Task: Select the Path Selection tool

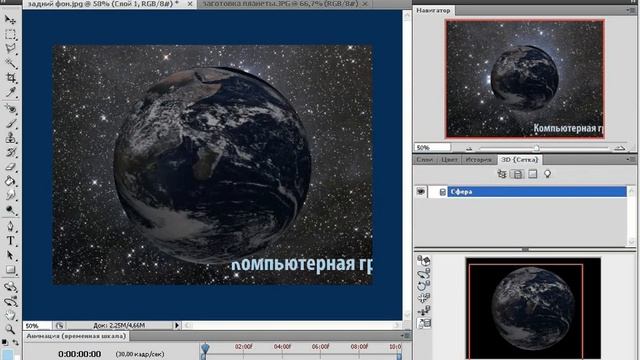Action: (10, 256)
